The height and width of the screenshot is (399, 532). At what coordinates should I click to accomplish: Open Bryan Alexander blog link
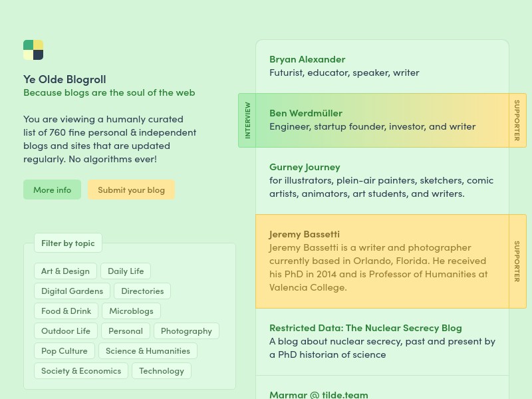tap(307, 59)
